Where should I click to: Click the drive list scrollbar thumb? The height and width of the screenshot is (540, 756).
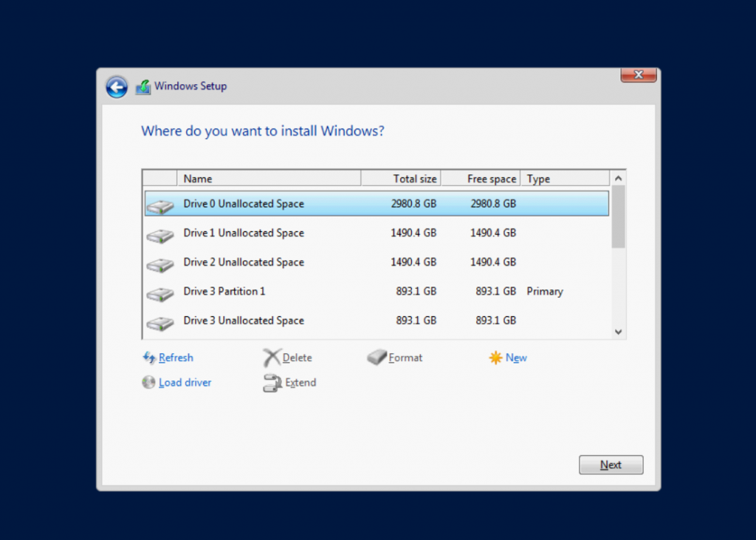click(x=618, y=217)
